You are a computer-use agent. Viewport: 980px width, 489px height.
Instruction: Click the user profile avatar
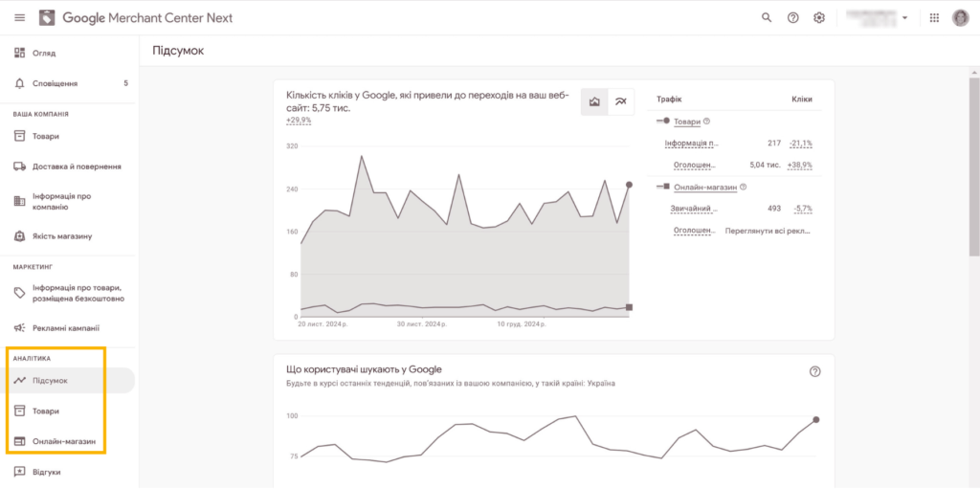pos(960,17)
